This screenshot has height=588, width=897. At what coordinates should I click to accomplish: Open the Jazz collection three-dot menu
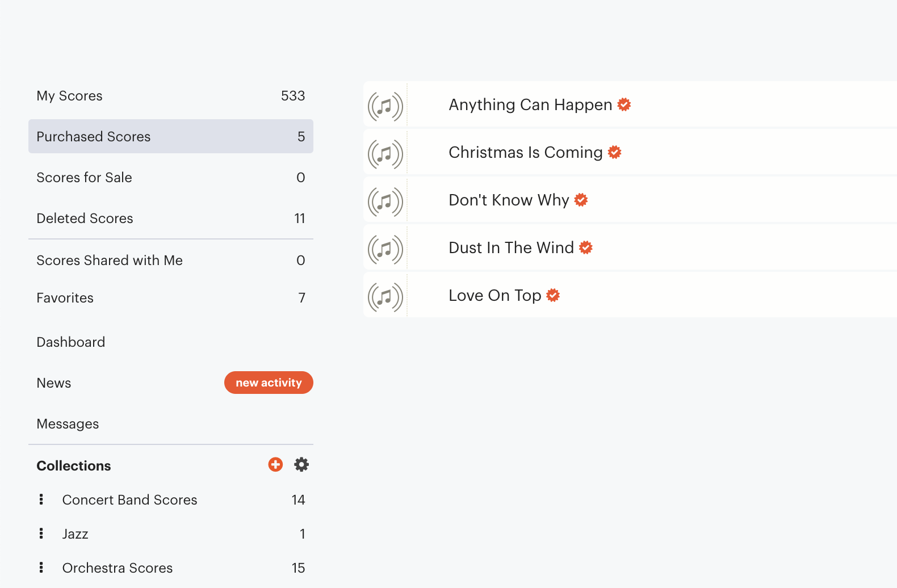pos(41,534)
